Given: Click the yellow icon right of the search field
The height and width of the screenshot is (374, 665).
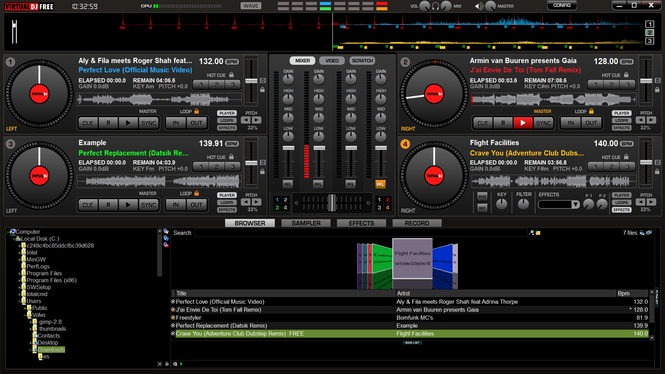Looking at the screenshot, I should (538, 233).
